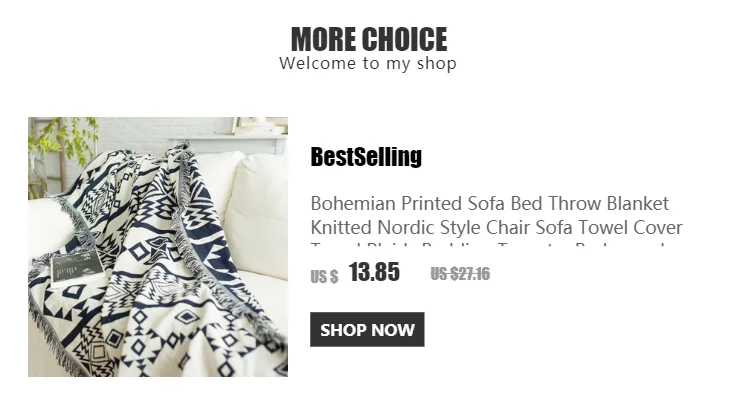The width and height of the screenshot is (738, 417).
Task: Click the 13.85 sale price
Action: tap(374, 272)
